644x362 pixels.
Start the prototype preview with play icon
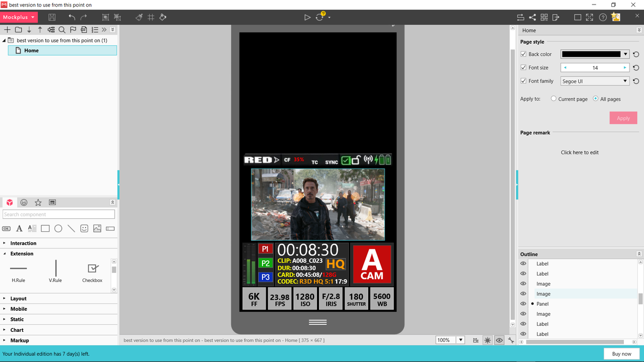pos(307,17)
